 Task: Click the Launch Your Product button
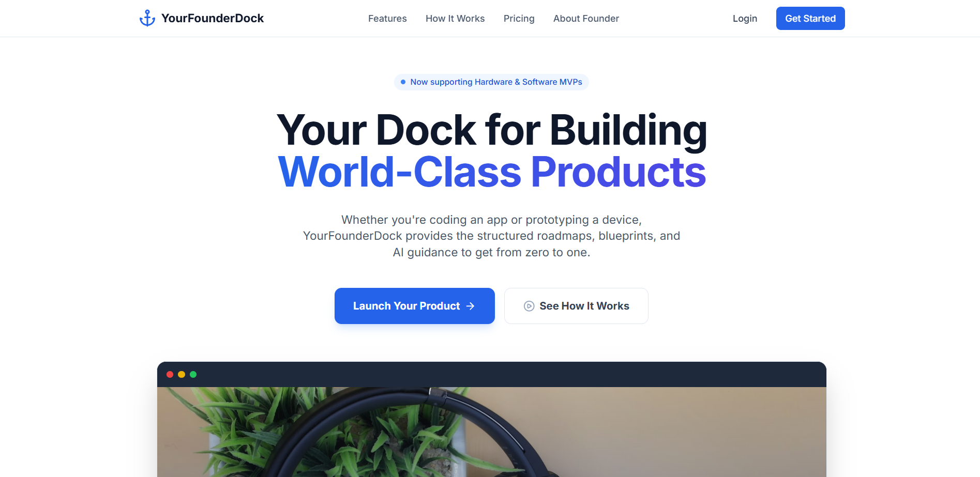point(415,306)
